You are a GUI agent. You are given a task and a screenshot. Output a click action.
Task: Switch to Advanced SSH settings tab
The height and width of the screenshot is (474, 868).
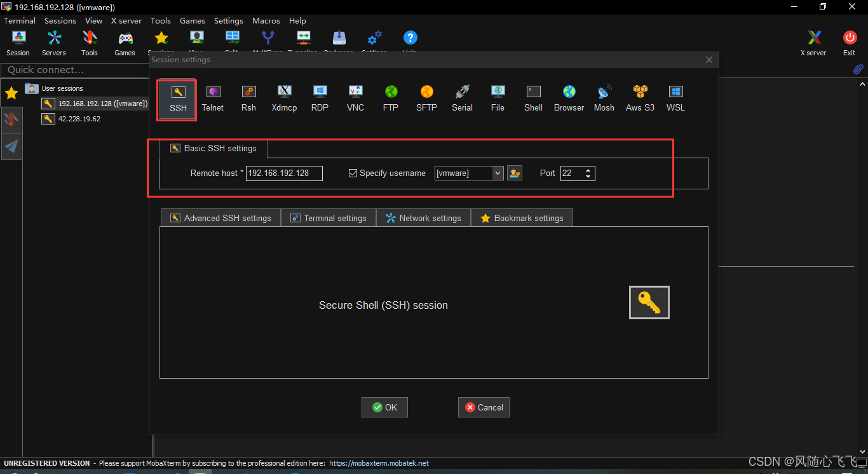click(x=220, y=218)
